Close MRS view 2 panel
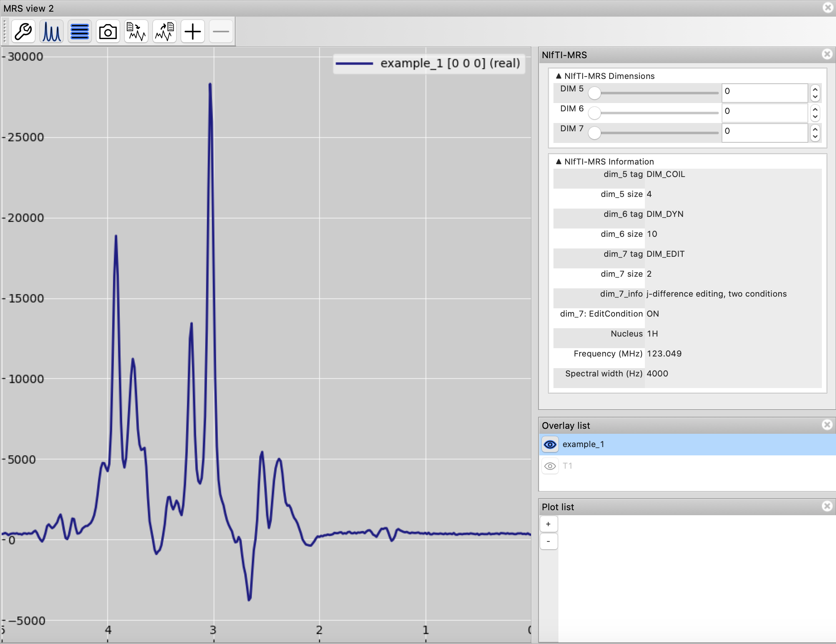Image resolution: width=836 pixels, height=644 pixels. click(827, 7)
